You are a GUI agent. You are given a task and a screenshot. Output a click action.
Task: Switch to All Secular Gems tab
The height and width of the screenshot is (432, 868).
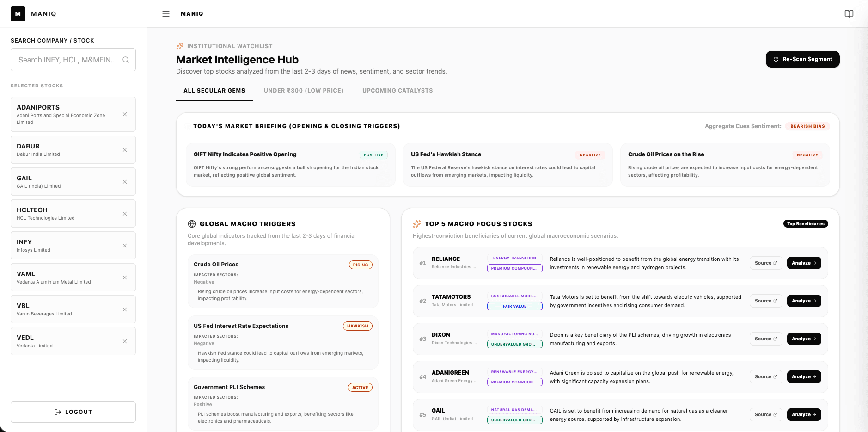click(x=214, y=91)
